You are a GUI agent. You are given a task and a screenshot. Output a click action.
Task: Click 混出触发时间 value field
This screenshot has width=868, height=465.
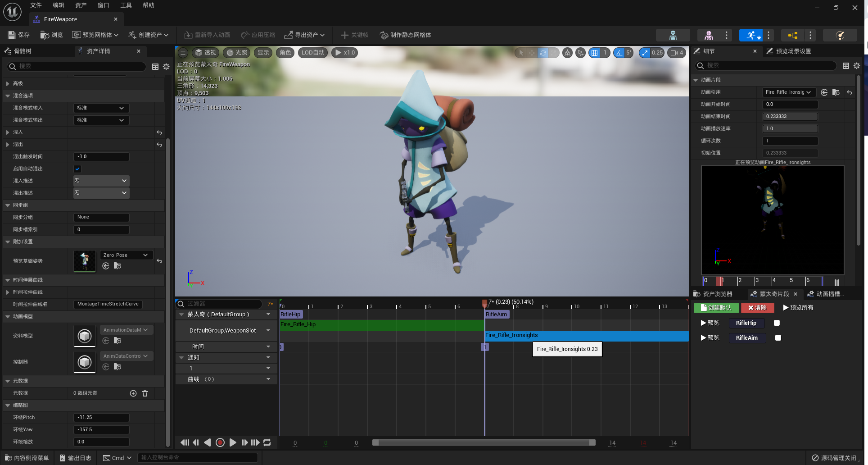click(101, 157)
